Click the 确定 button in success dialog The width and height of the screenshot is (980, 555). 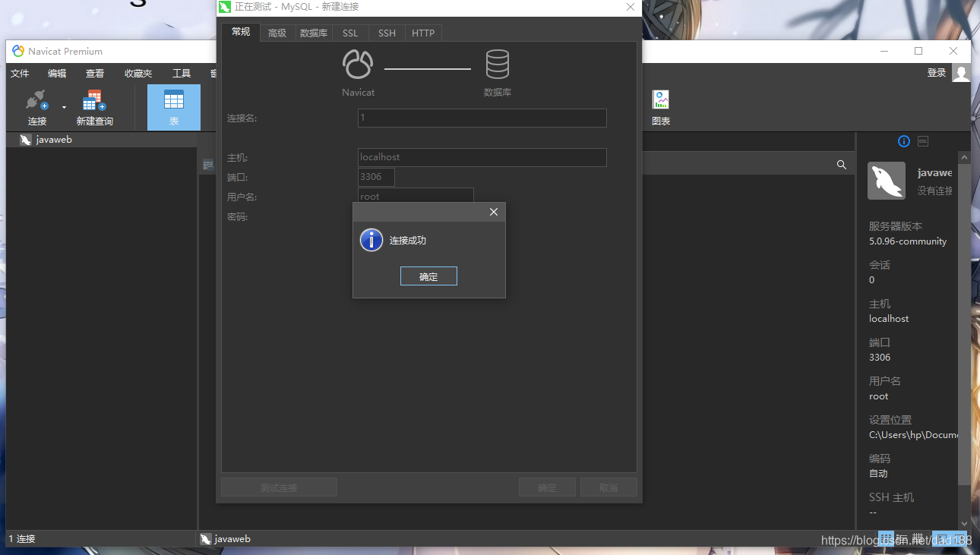tap(428, 276)
